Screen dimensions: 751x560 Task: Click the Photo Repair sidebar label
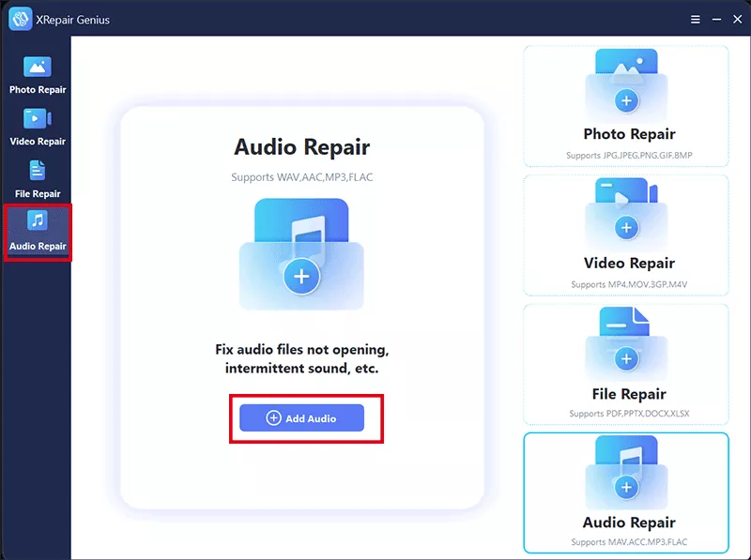click(38, 89)
